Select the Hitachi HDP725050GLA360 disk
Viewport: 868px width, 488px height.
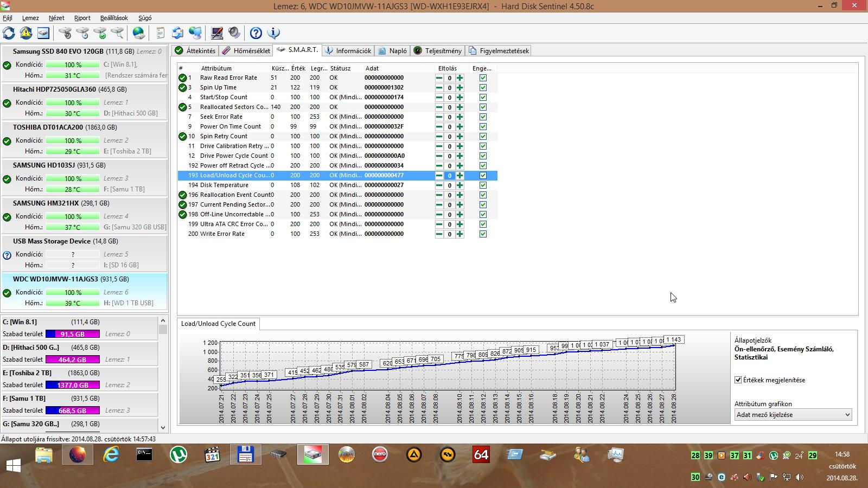(84, 102)
